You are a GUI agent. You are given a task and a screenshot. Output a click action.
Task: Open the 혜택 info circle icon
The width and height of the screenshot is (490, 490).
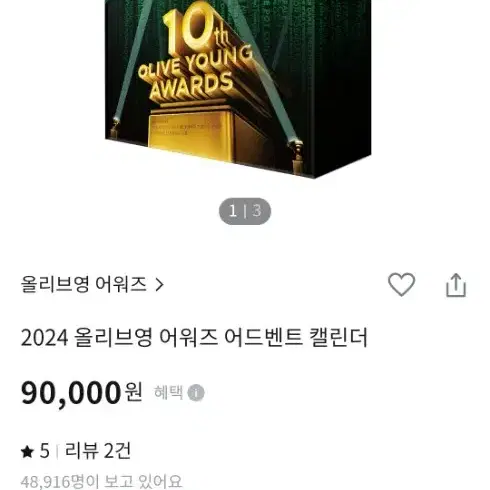196,393
